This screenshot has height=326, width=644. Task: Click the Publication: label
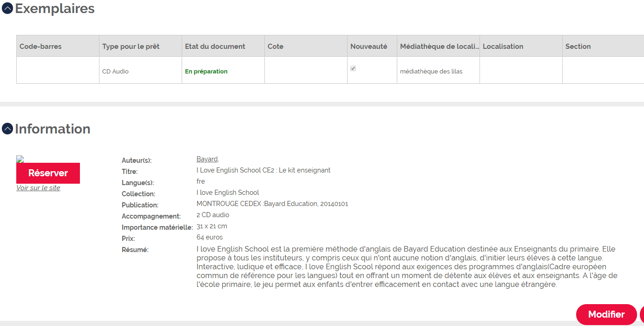click(x=140, y=205)
